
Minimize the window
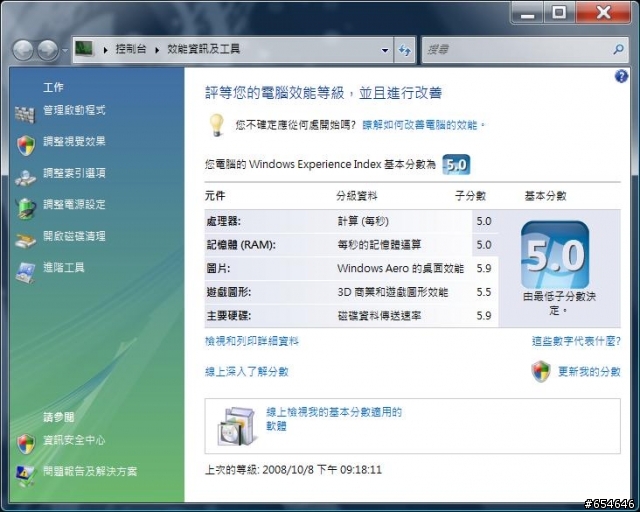527,12
